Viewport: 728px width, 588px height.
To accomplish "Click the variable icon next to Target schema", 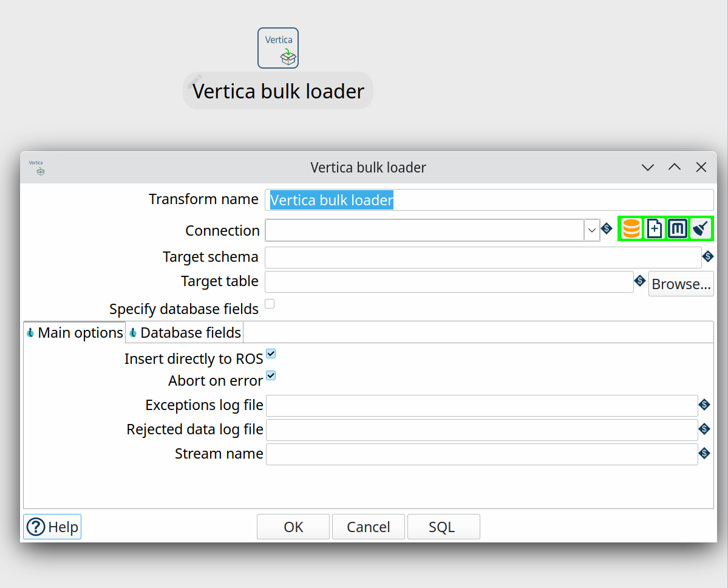I will [x=707, y=257].
